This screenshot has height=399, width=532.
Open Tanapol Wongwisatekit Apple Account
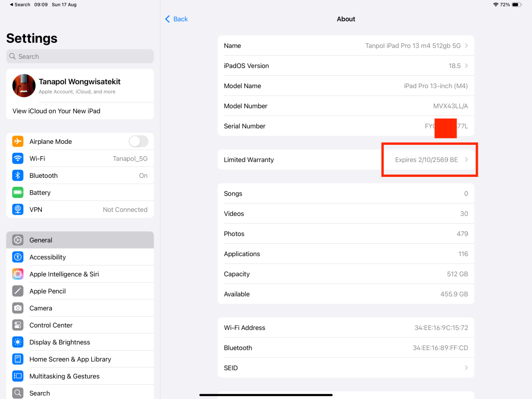pos(80,86)
